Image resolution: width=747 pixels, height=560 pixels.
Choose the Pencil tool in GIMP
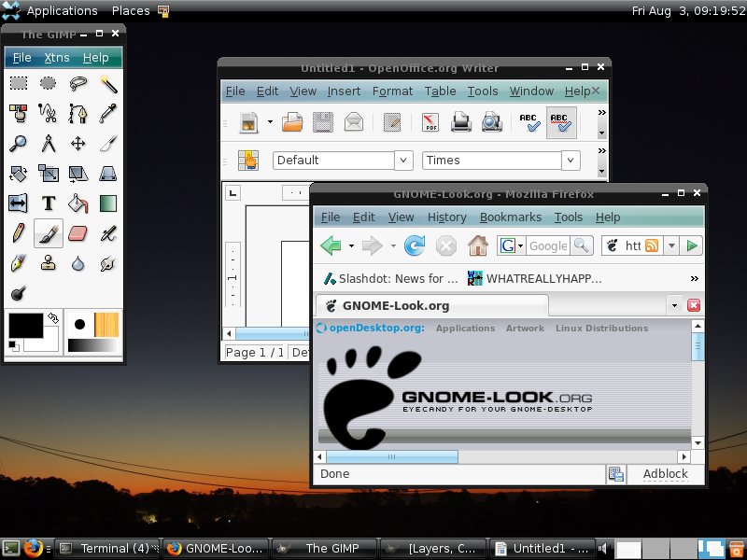[x=19, y=233]
